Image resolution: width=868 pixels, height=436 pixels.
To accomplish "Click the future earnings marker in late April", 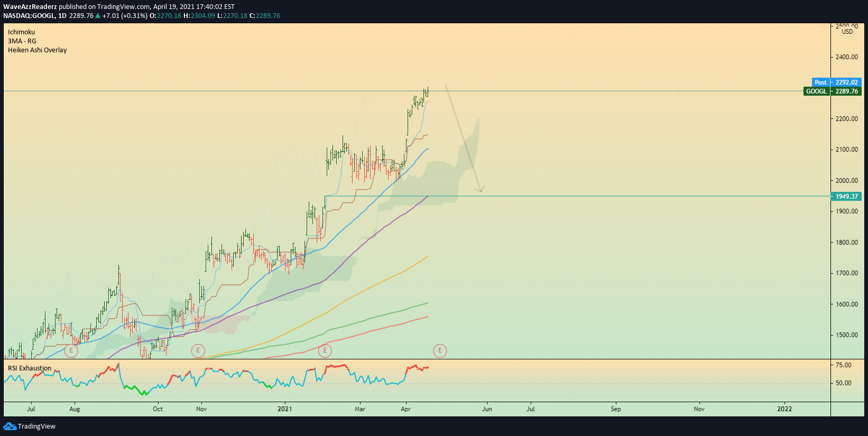I will point(440,350).
